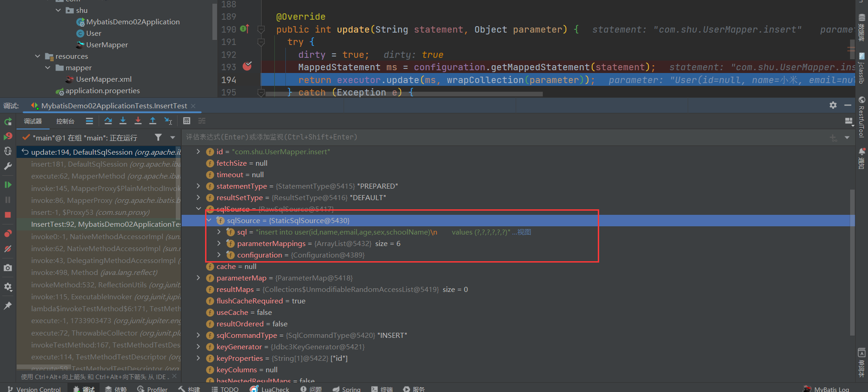This screenshot has width=868, height=392.
Task: Open the add-watch dropdown arrow
Action: 847,137
